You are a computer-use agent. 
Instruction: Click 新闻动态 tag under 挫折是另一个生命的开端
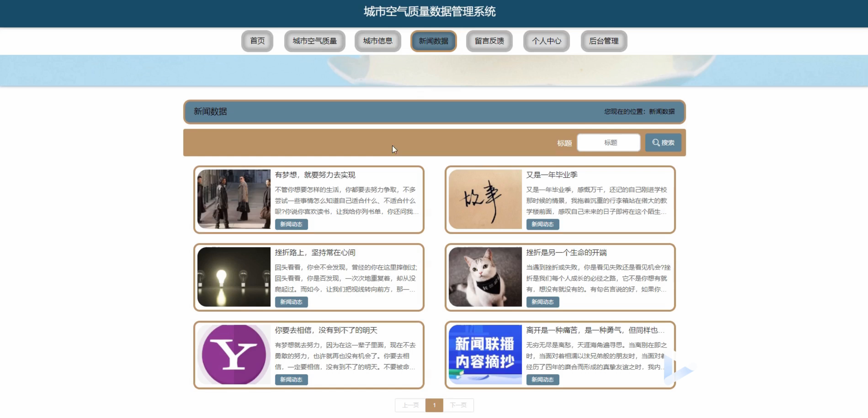[542, 302]
